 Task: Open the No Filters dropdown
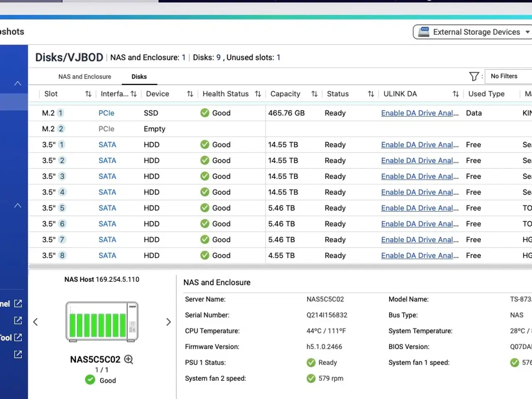(x=509, y=76)
